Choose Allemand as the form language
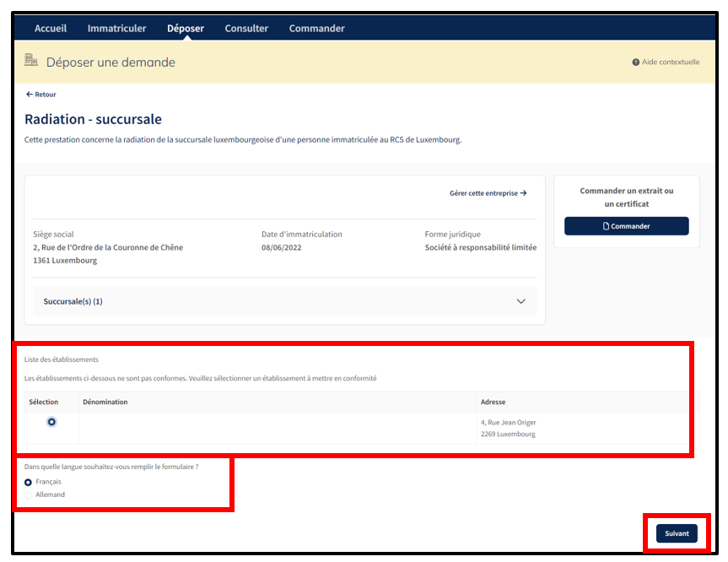 point(29,495)
